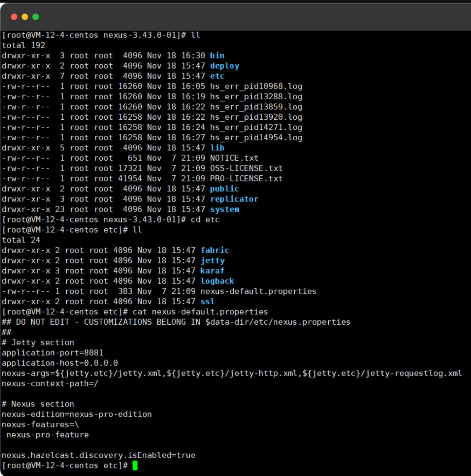Screen dimensions: 471x476
Task: Click file name hs_err_pid10968.log
Action: click(256, 87)
